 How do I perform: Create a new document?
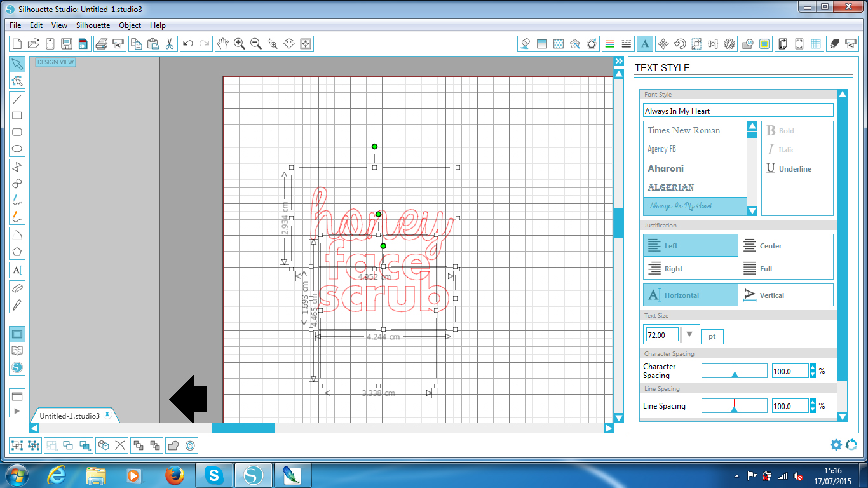[17, 44]
